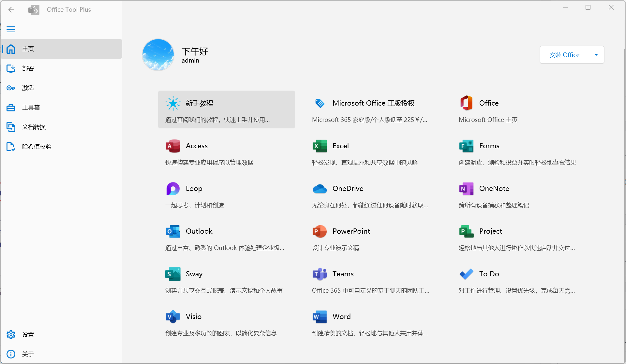Click the PowerPoint title label
626x364 pixels.
[x=351, y=231]
